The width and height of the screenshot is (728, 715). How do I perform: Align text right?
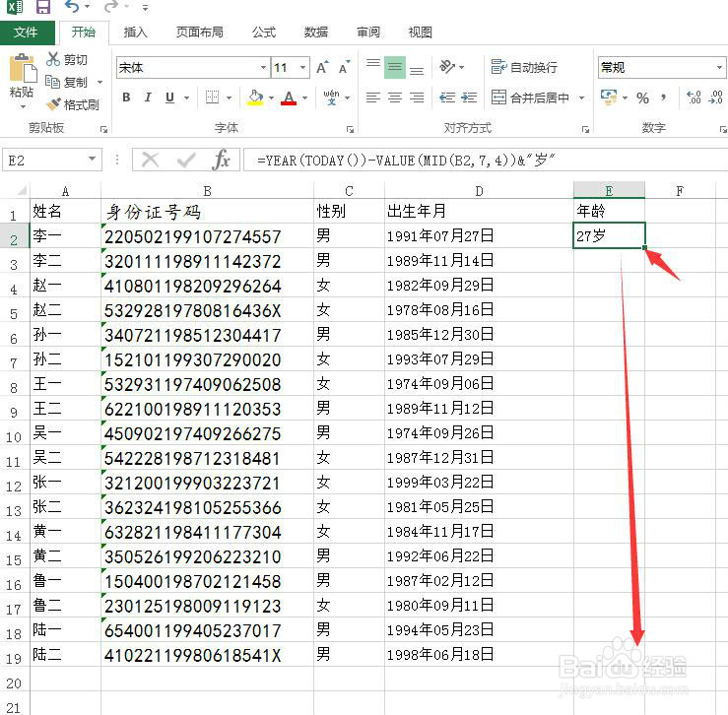[417, 97]
